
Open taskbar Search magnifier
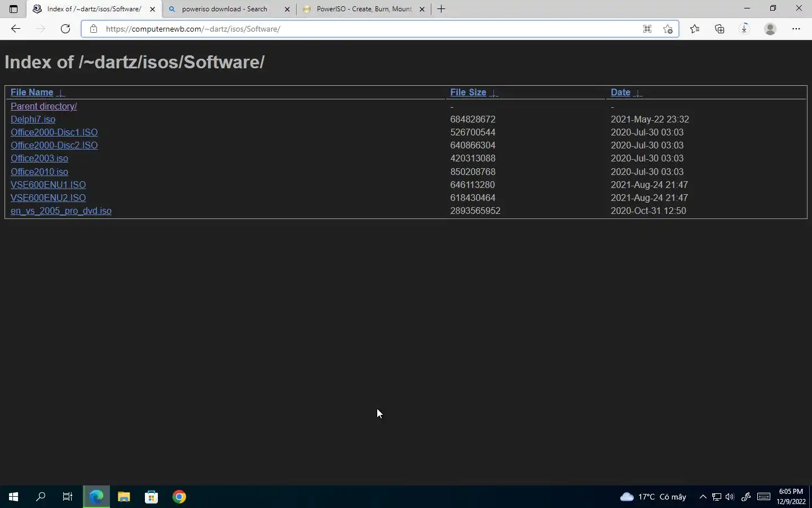tap(41, 497)
